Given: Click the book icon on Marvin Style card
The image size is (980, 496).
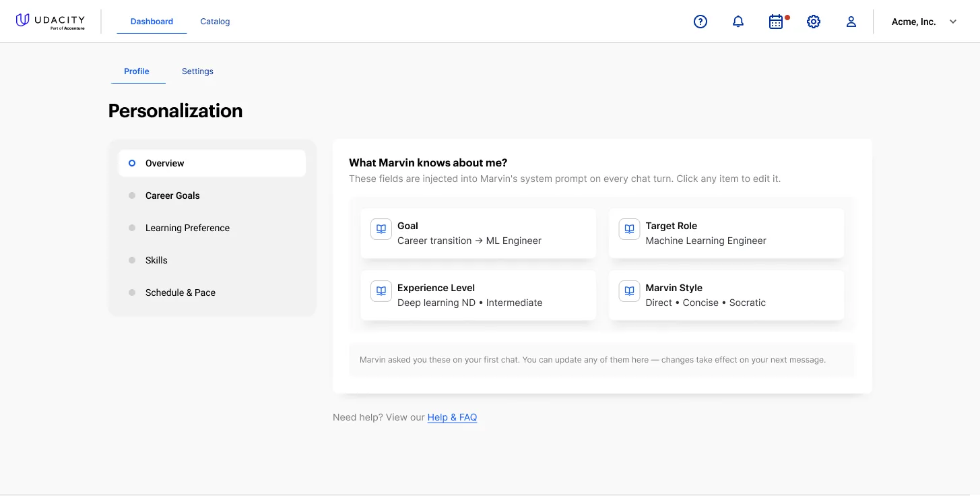Looking at the screenshot, I should pos(630,291).
